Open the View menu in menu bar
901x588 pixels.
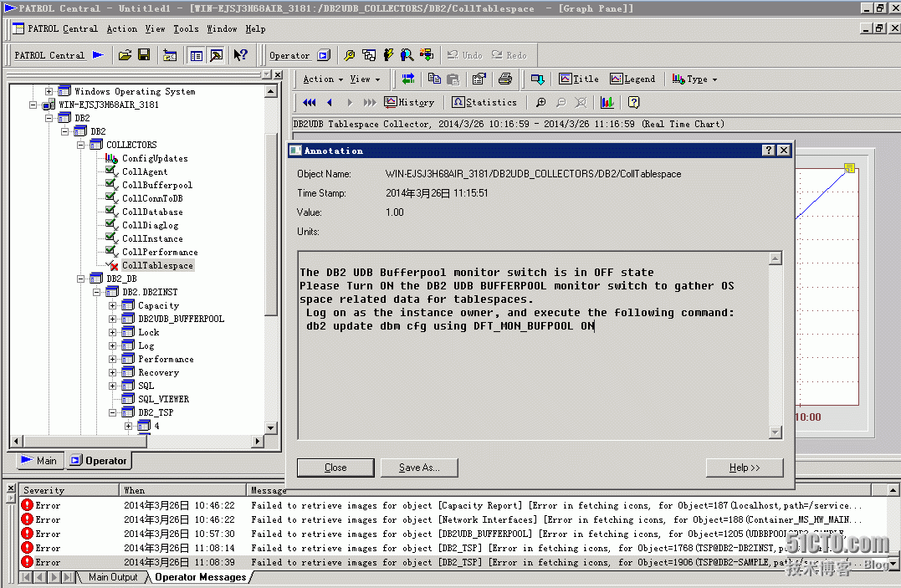tap(155, 28)
